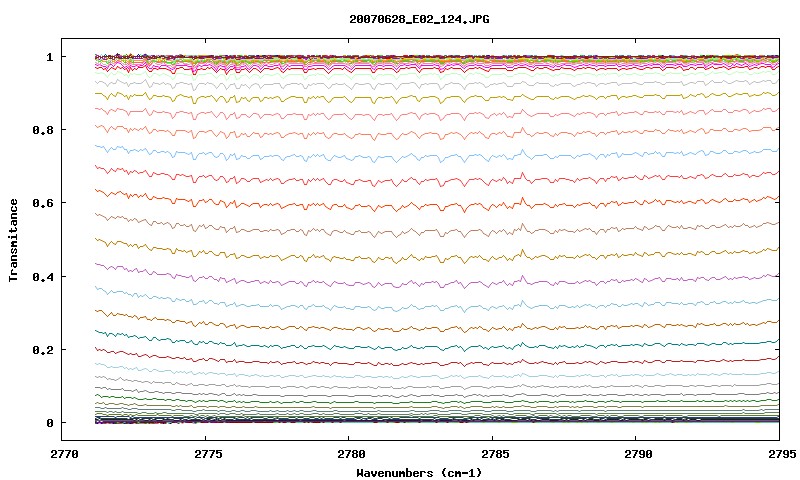Click y-axis tick label 0.6
Viewport: 800px width, 480px height.
43,203
